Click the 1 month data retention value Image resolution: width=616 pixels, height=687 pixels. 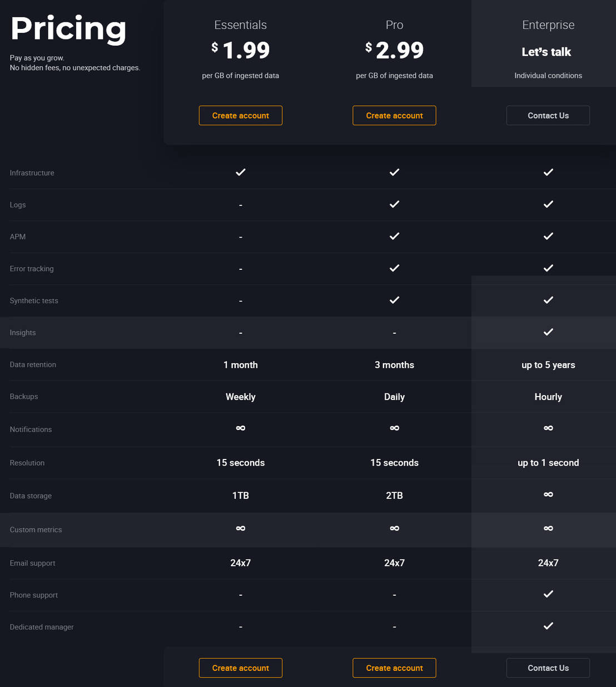(241, 365)
